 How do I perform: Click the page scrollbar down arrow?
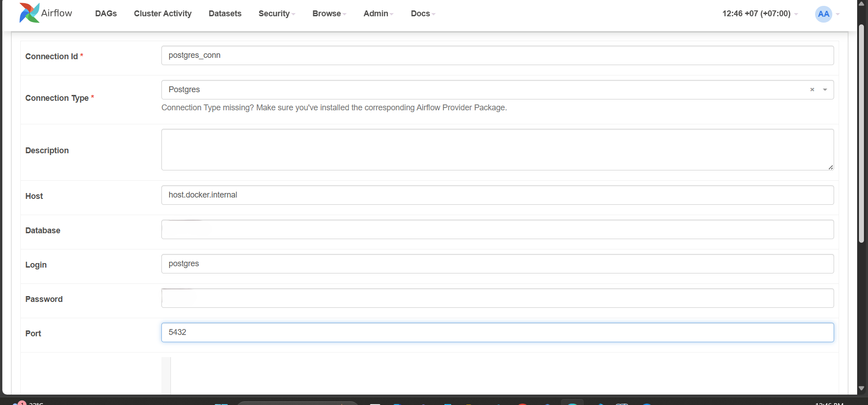tap(861, 388)
